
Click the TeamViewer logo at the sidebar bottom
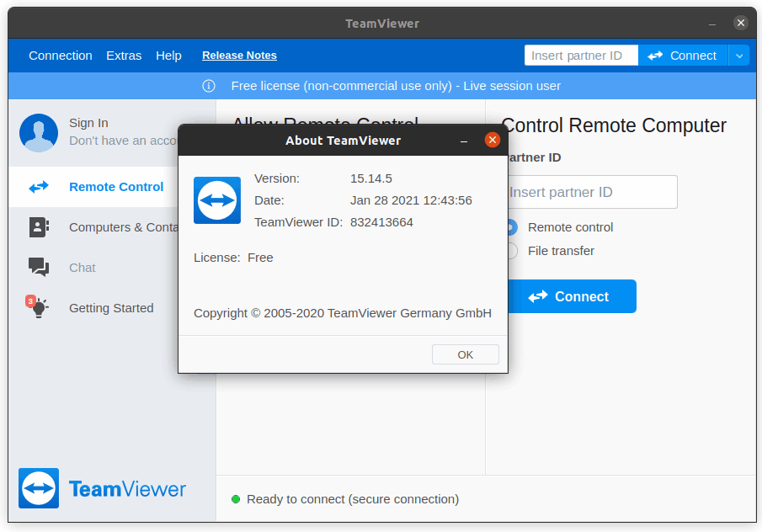[x=102, y=488]
